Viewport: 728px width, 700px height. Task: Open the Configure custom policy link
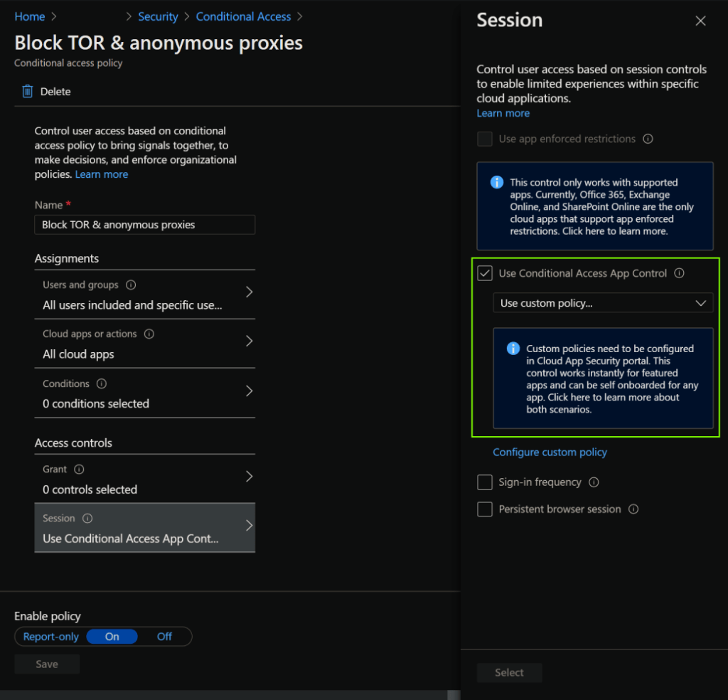click(550, 452)
